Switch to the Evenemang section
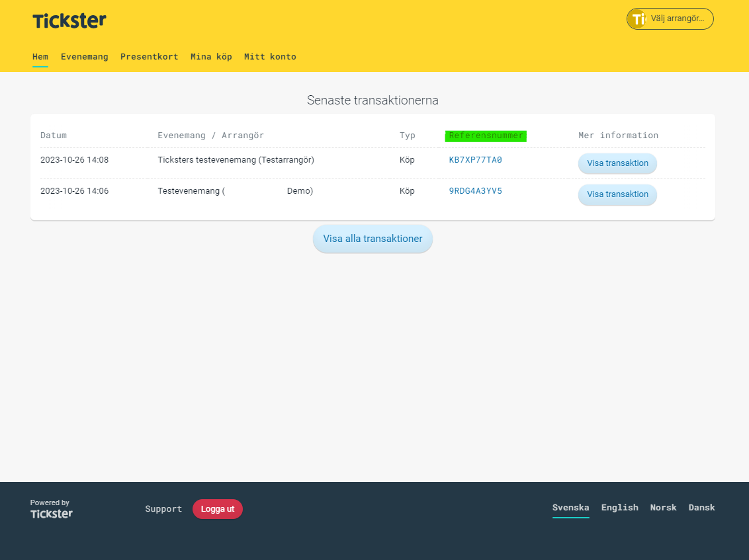This screenshot has height=560, width=749. [x=84, y=57]
